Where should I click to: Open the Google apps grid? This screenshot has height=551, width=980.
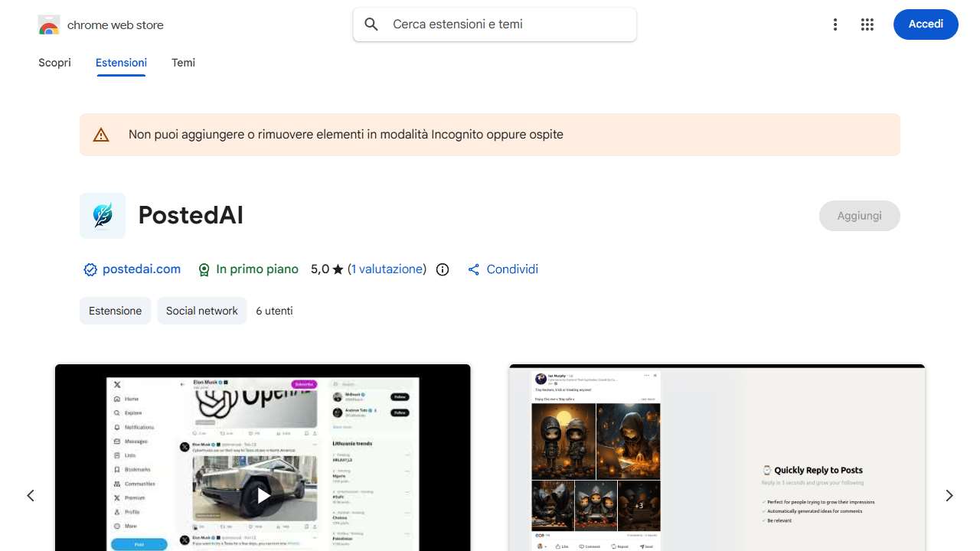867,24
